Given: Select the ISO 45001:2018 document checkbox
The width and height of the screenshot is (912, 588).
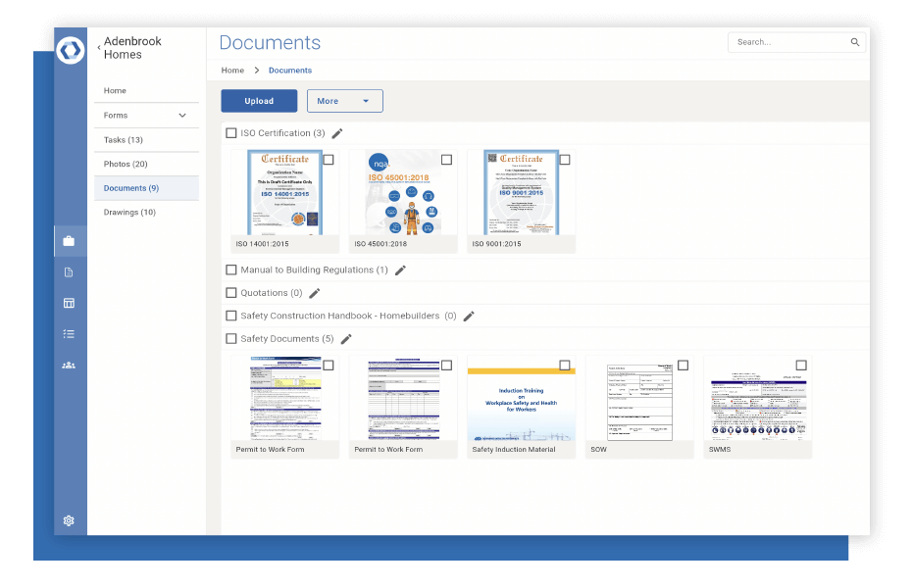Looking at the screenshot, I should pyautogui.click(x=445, y=159).
